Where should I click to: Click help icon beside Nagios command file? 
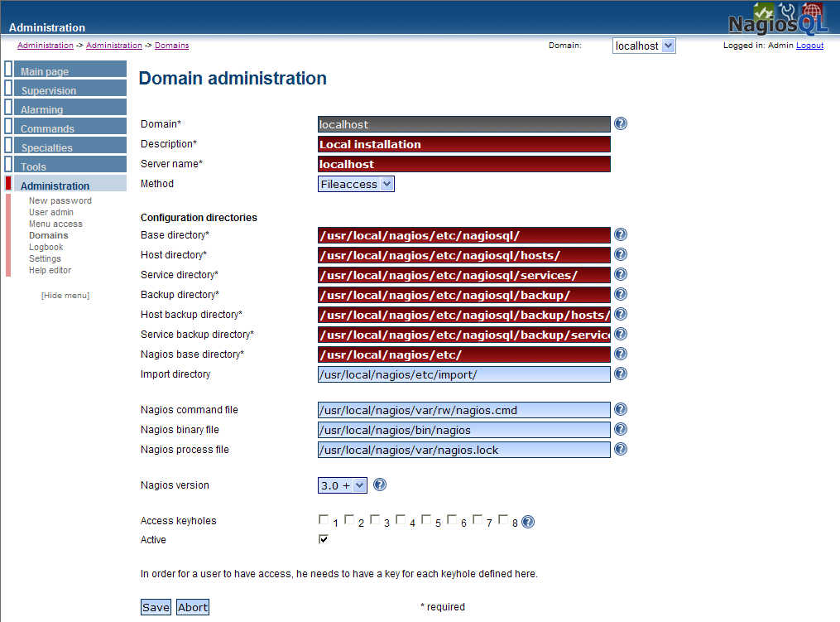click(x=621, y=410)
